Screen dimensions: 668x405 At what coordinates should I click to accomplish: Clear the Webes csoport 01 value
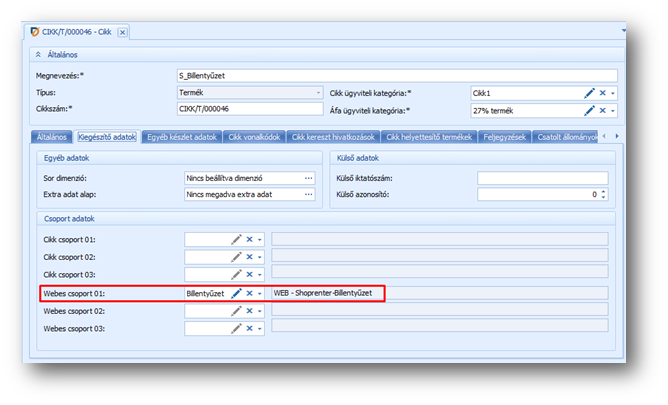(249, 293)
